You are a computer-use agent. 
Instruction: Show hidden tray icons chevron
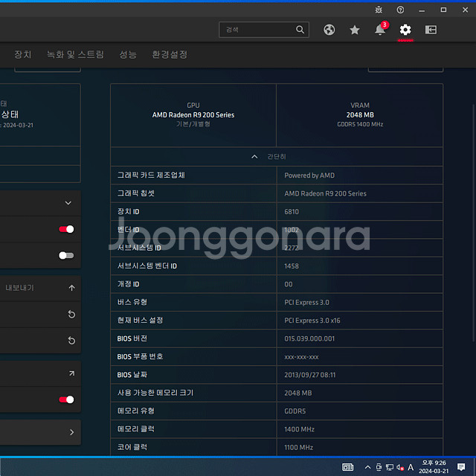coord(367,467)
